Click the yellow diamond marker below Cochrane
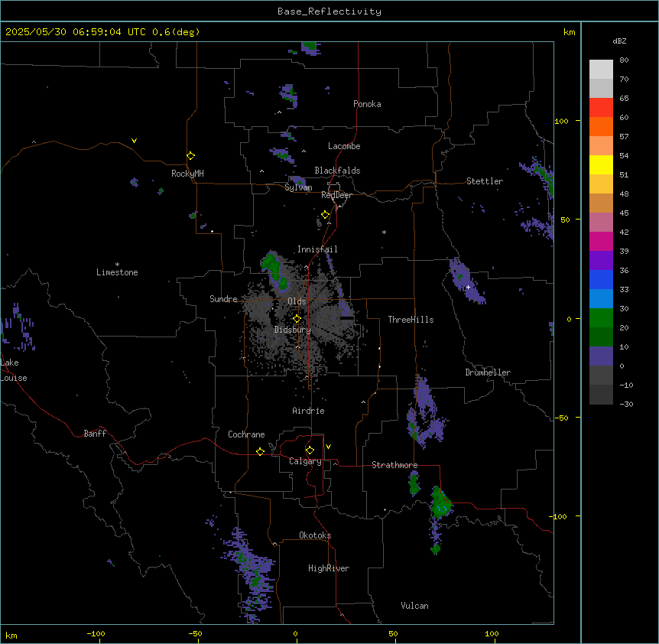The height and width of the screenshot is (644, 659). [260, 451]
